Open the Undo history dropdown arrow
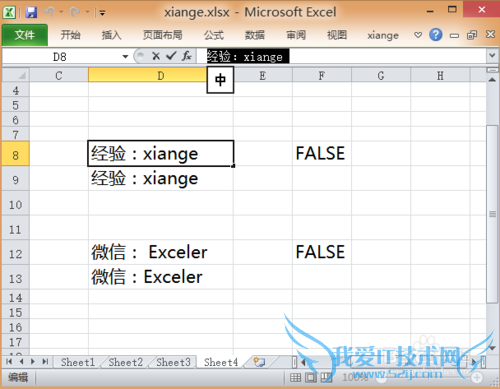Screen dimensions: 500x389 pyautogui.click(x=61, y=12)
